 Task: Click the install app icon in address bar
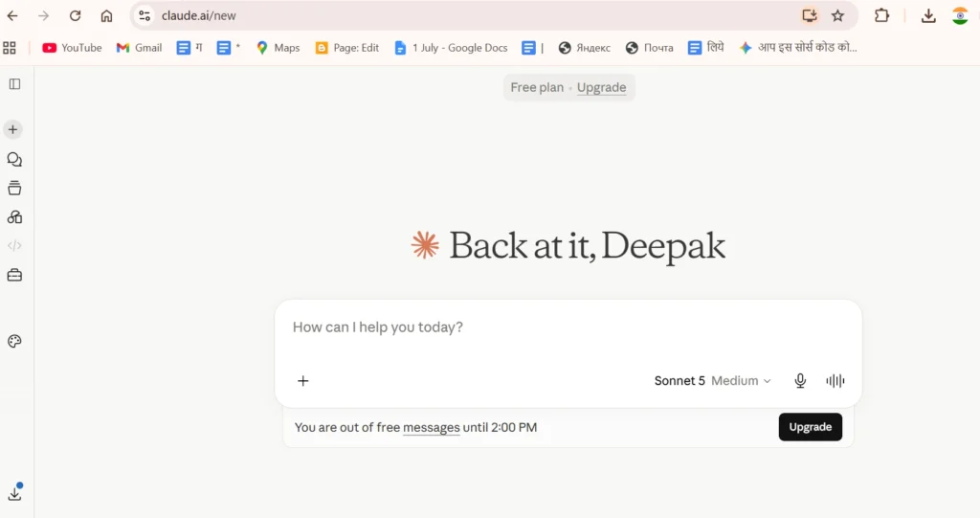click(810, 15)
